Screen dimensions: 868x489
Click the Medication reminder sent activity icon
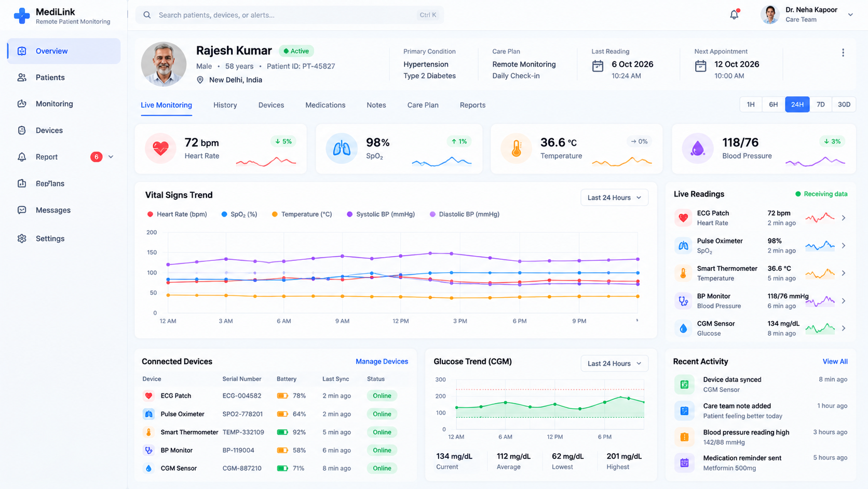pyautogui.click(x=684, y=462)
